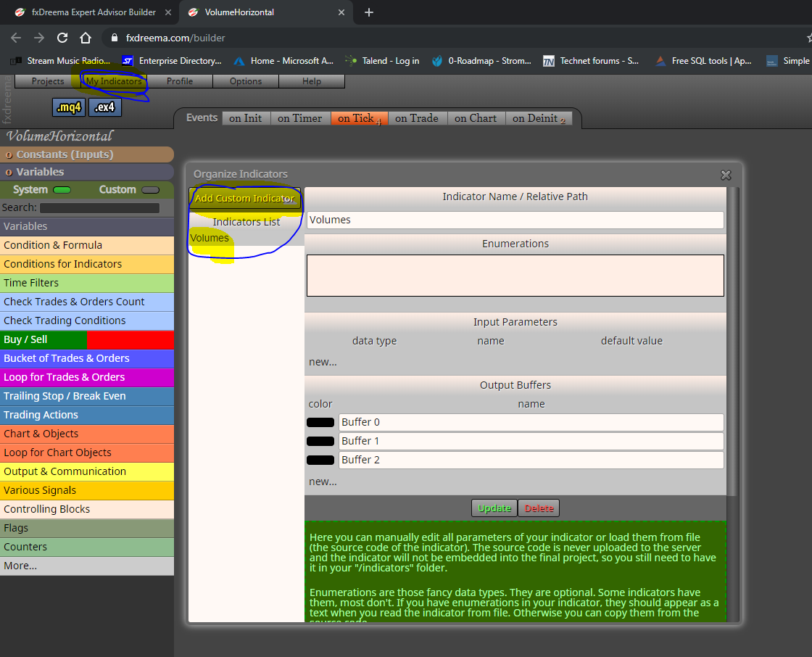This screenshot has width=812, height=657.
Task: Open Technet forums bookmark
Action: pos(591,61)
